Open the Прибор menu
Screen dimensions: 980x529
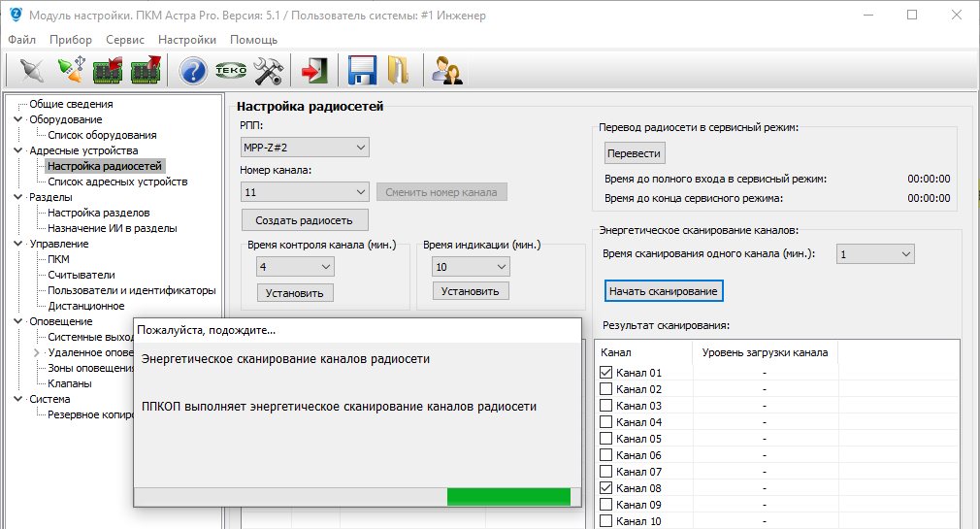pos(70,40)
